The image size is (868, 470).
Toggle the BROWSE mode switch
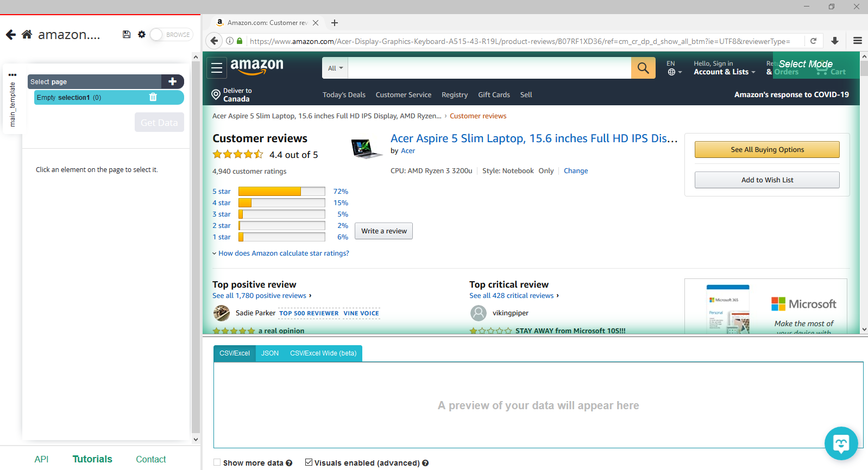point(171,34)
